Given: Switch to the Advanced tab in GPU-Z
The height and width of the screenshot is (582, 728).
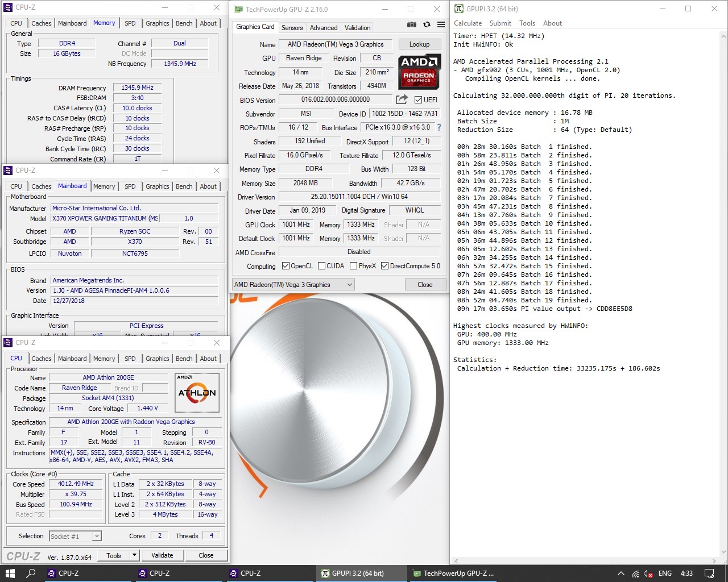Looking at the screenshot, I should pyautogui.click(x=324, y=27).
